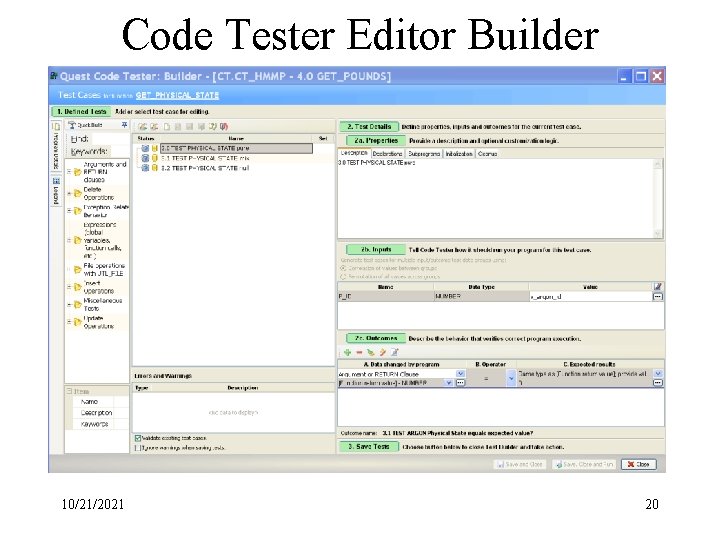
Task: Click the Keywords input field
Action: 119,151
